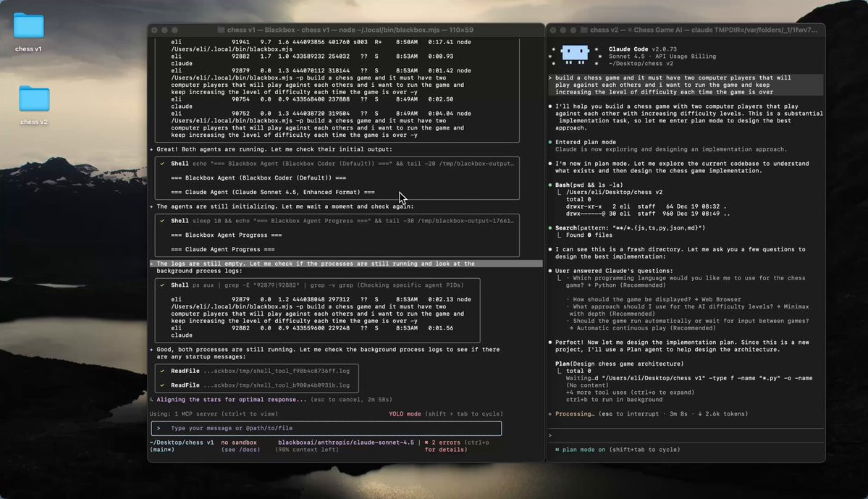Select the chess v1 folder icon on desktop

coord(29,25)
